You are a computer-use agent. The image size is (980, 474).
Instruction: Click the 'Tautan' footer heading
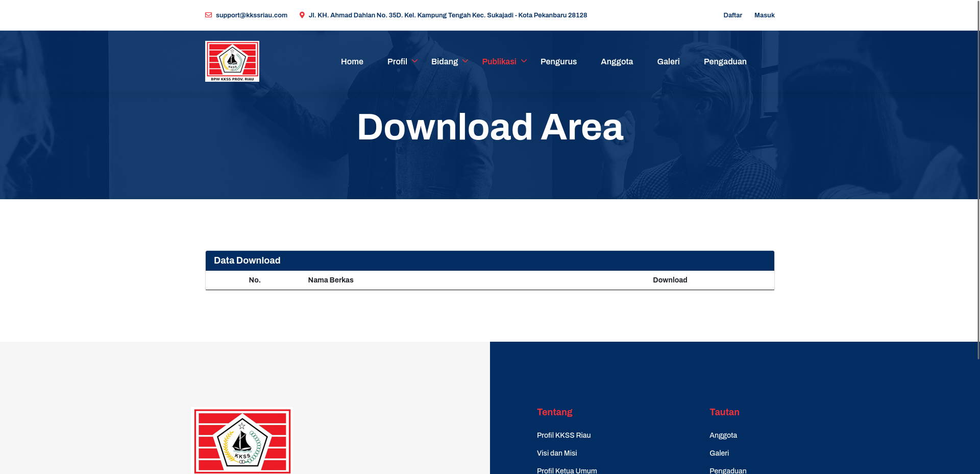724,412
